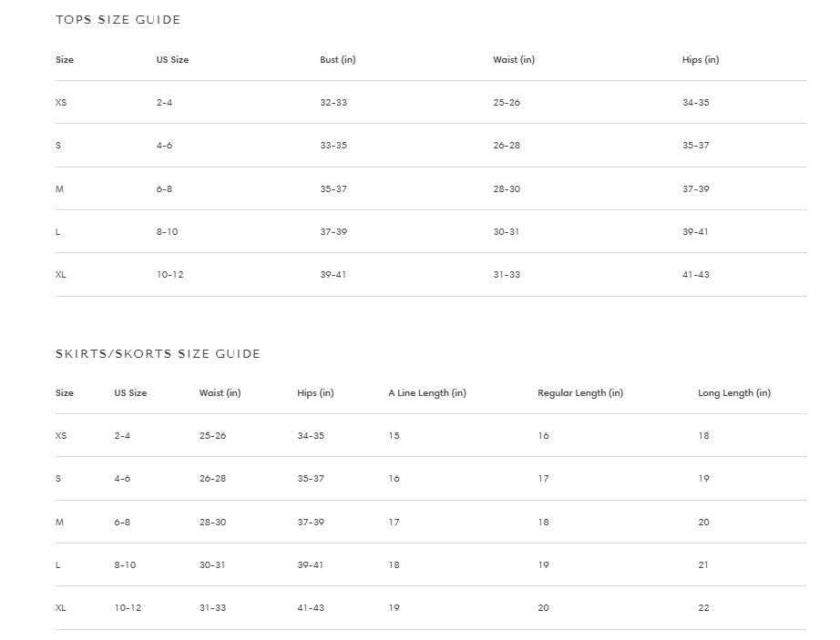
Task: Select the Bust (in) column header
Action: pos(337,60)
